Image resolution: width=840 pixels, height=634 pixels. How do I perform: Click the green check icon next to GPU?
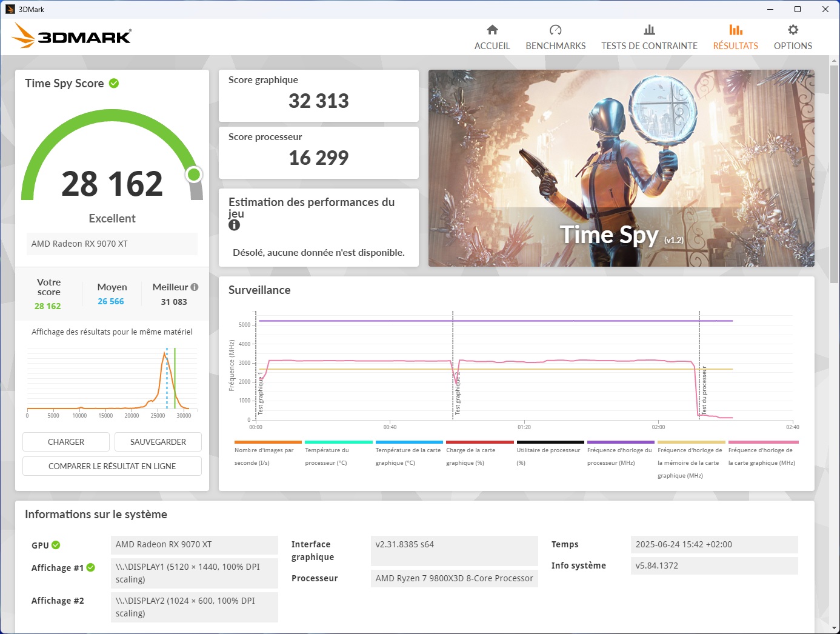tap(56, 545)
